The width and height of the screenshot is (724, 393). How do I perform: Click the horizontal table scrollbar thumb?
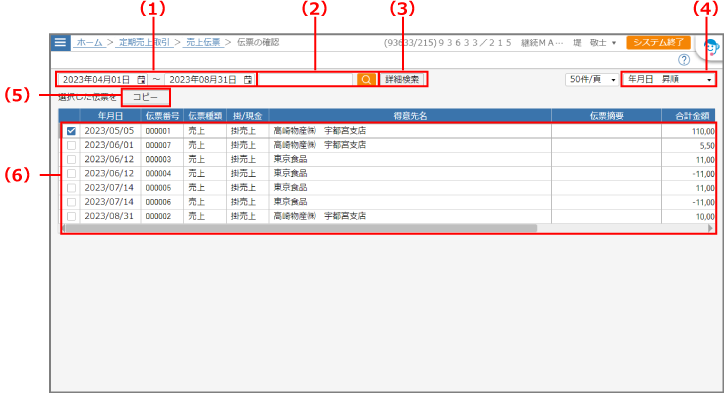tap(301, 228)
